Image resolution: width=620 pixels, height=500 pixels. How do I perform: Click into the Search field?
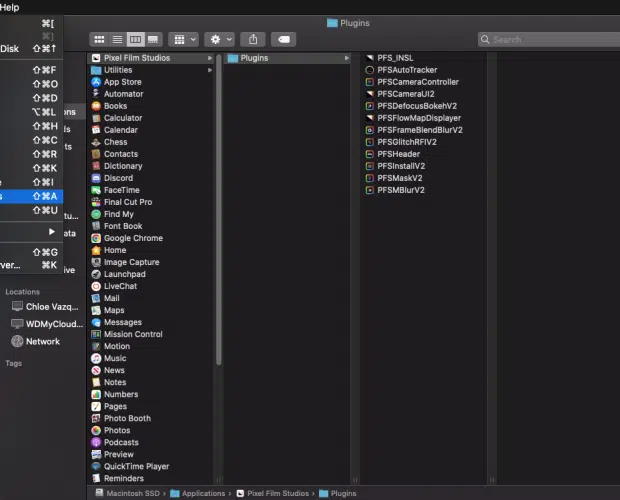click(x=549, y=40)
